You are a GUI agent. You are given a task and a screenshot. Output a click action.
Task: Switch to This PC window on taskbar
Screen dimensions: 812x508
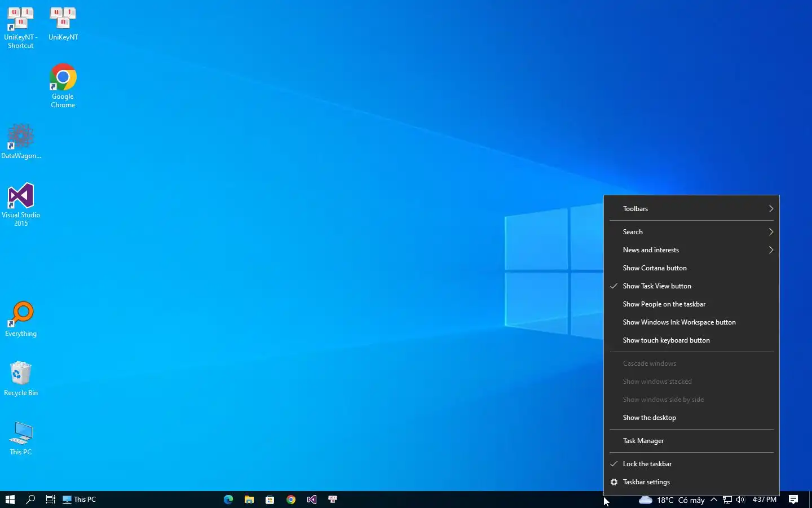pos(80,500)
